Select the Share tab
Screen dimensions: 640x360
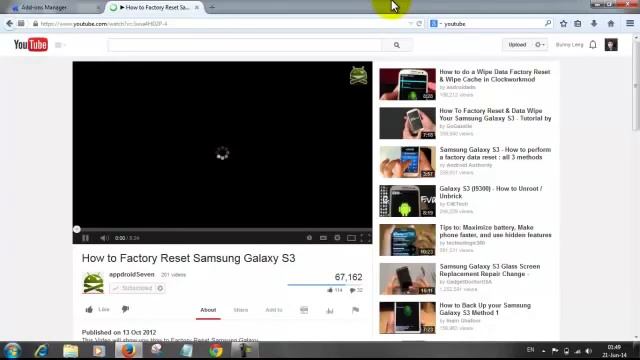[x=241, y=310]
